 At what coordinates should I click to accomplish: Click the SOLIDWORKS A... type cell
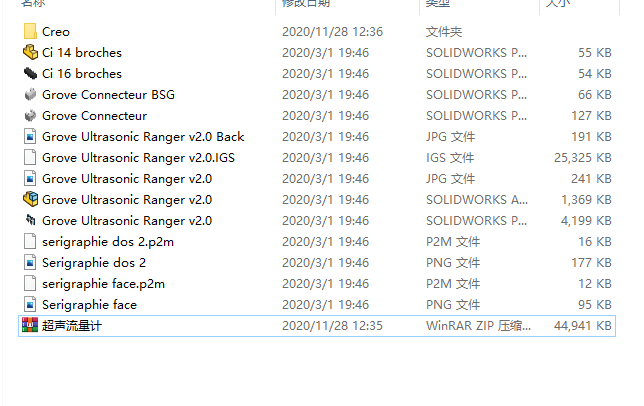click(477, 200)
